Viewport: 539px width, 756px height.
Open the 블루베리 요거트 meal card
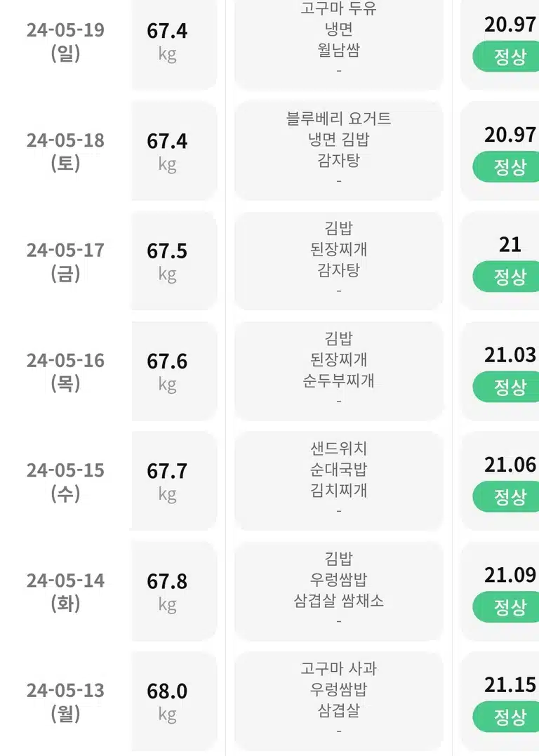point(338,150)
